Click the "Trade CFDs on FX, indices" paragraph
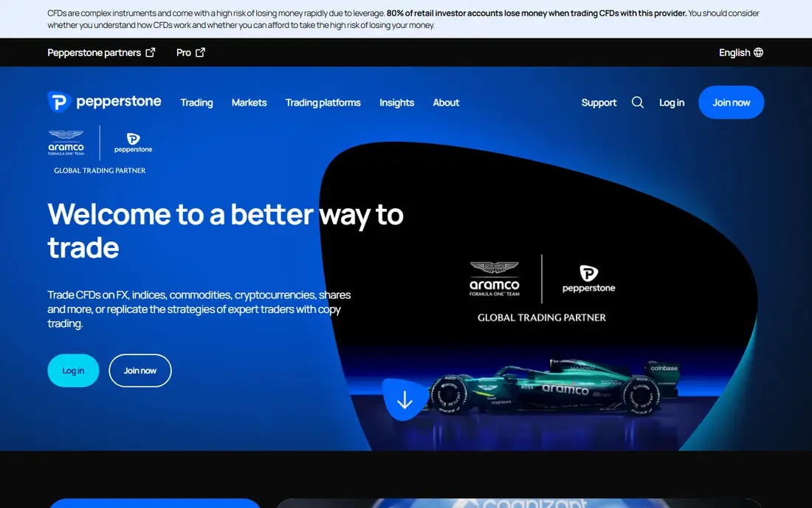 pos(199,309)
